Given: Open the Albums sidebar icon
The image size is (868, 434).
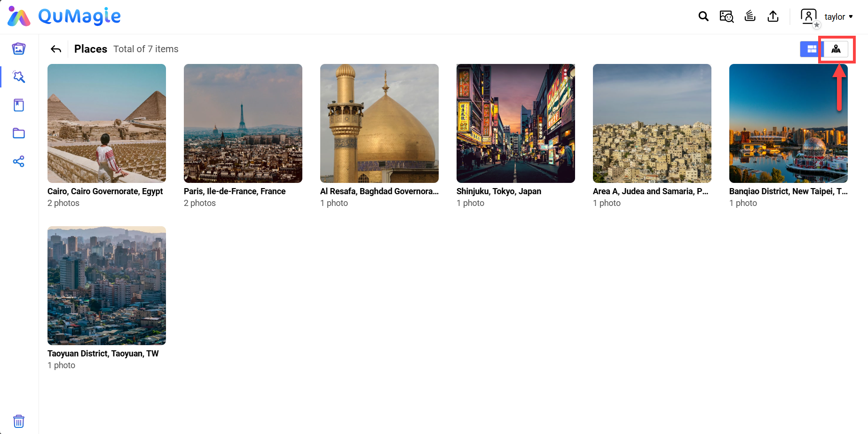Looking at the screenshot, I should tap(19, 105).
